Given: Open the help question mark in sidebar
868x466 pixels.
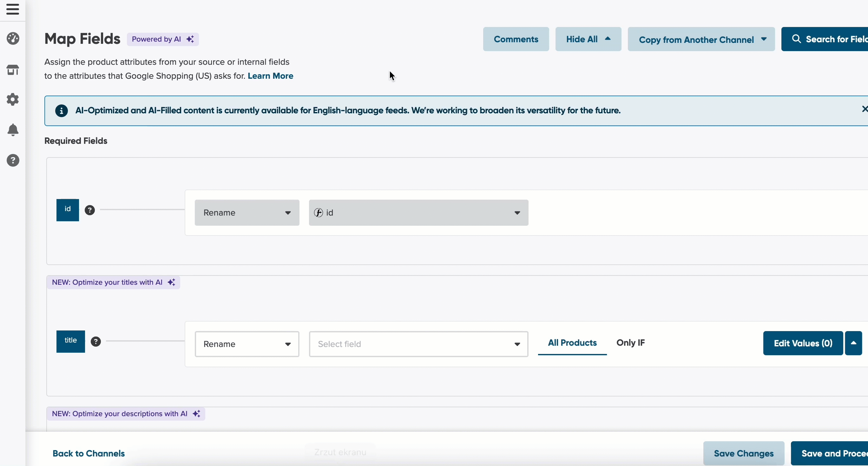Looking at the screenshot, I should pyautogui.click(x=13, y=161).
